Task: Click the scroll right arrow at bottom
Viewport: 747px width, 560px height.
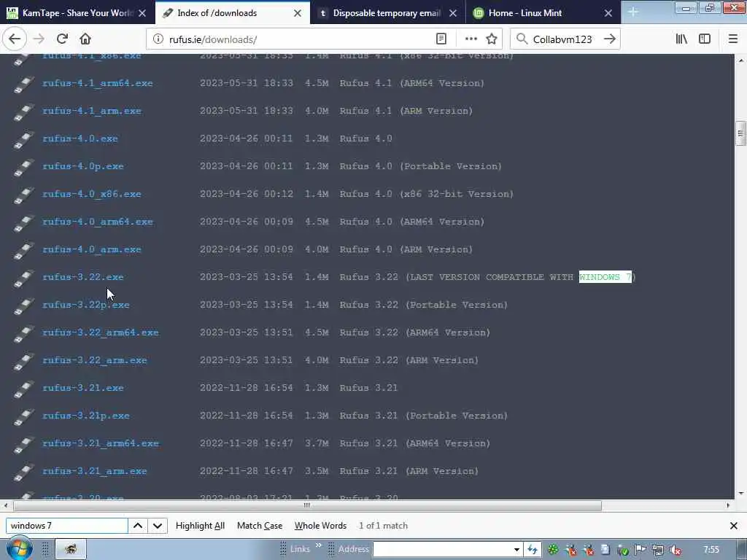Action: tap(728, 505)
